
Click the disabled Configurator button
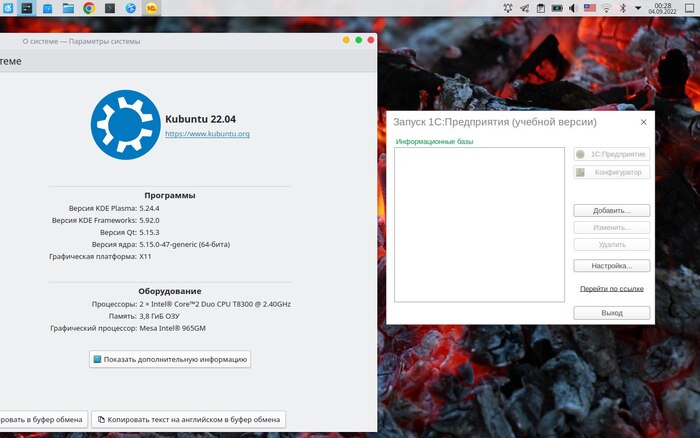[x=612, y=172]
